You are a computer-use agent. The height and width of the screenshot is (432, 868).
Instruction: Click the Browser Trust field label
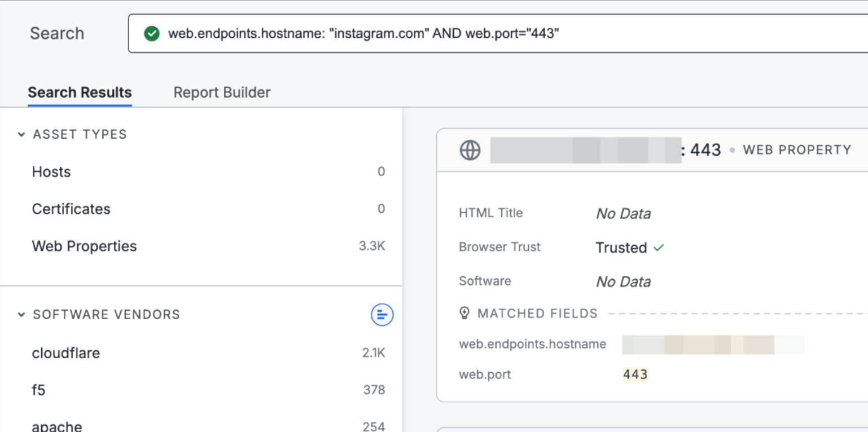(500, 247)
